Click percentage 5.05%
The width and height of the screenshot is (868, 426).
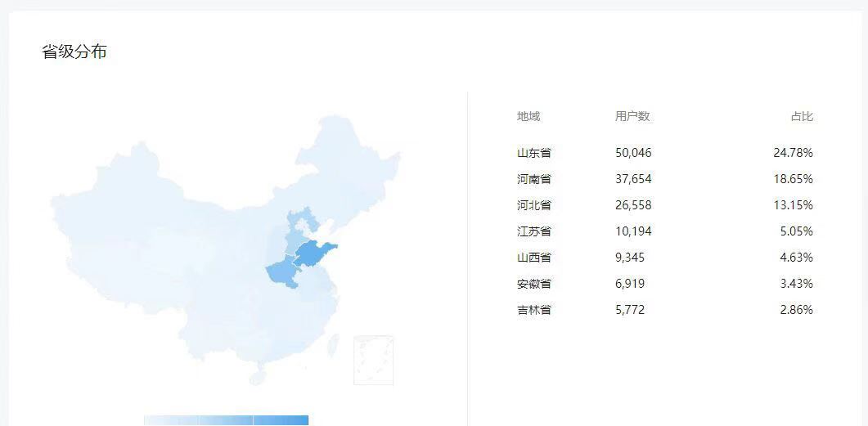[x=797, y=231]
